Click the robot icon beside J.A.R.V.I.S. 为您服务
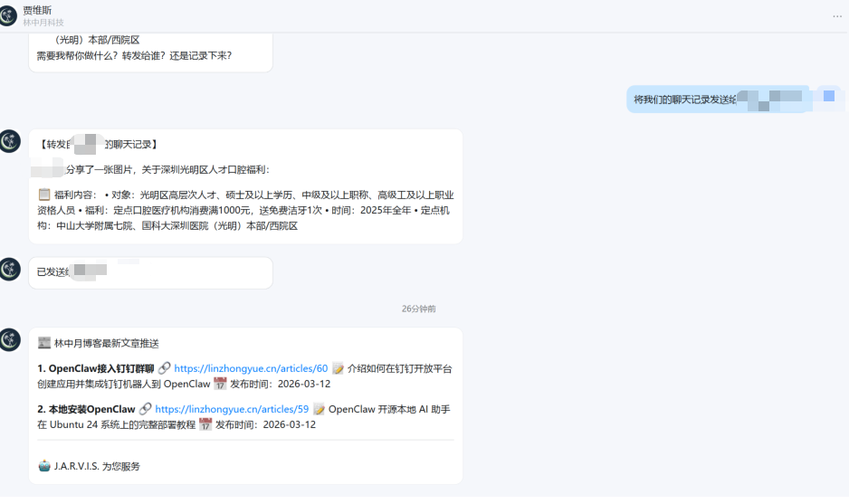849x504 pixels. click(44, 466)
